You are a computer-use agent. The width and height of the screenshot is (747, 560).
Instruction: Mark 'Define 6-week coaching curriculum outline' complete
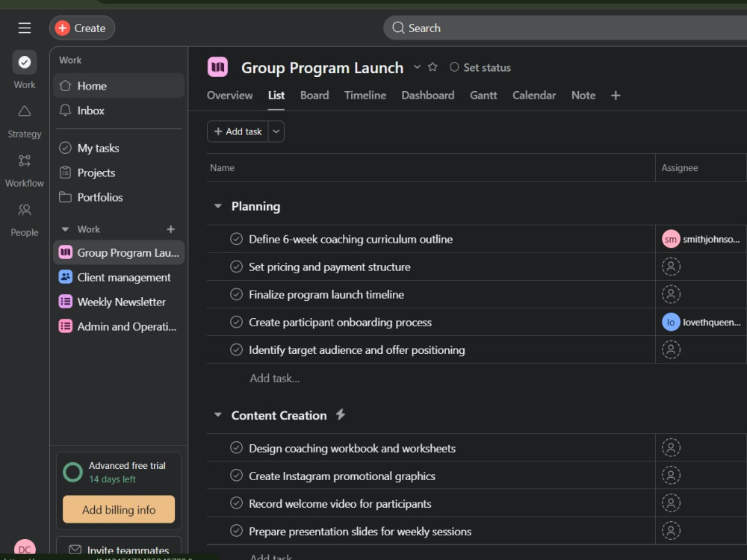236,239
